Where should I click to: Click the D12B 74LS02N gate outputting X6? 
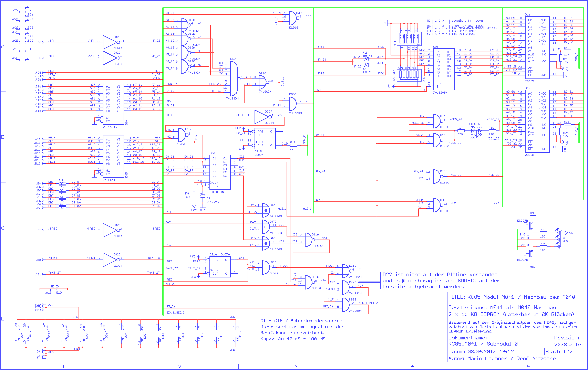pyautogui.click(x=186, y=25)
